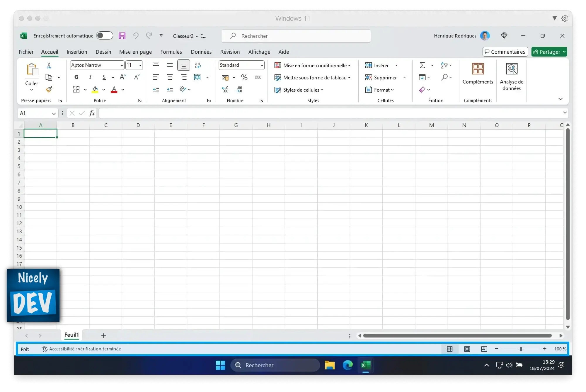Open the Données menu

tap(201, 52)
